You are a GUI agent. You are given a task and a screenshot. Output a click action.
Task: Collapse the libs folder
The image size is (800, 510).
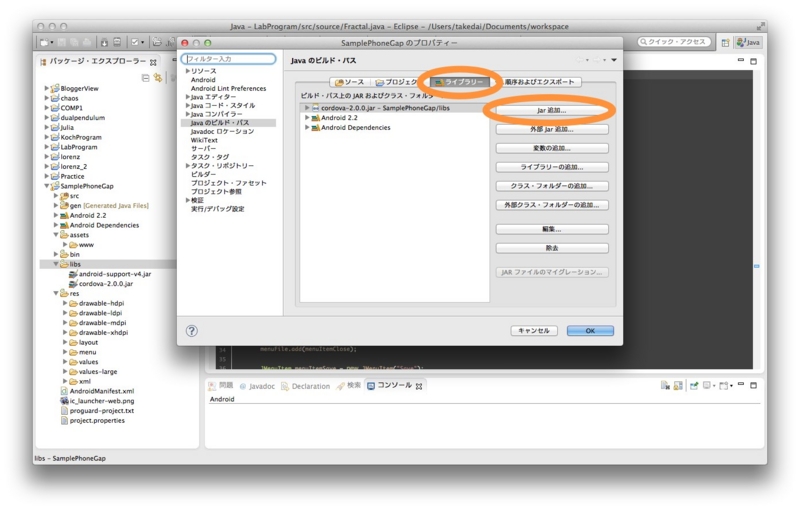click(56, 264)
